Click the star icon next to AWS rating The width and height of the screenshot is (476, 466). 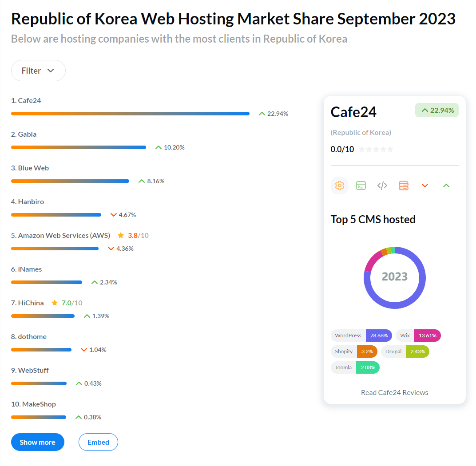121,236
